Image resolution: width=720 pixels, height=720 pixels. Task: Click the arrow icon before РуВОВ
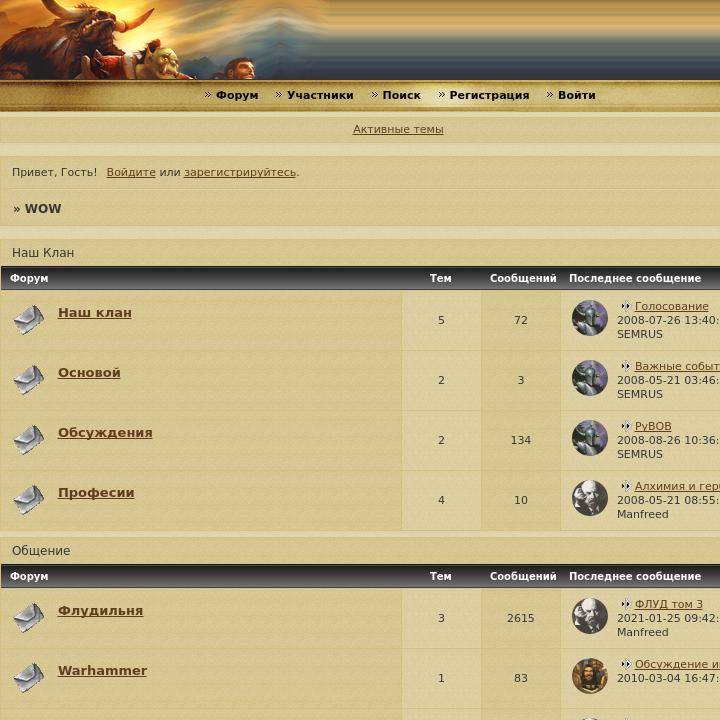(625, 426)
